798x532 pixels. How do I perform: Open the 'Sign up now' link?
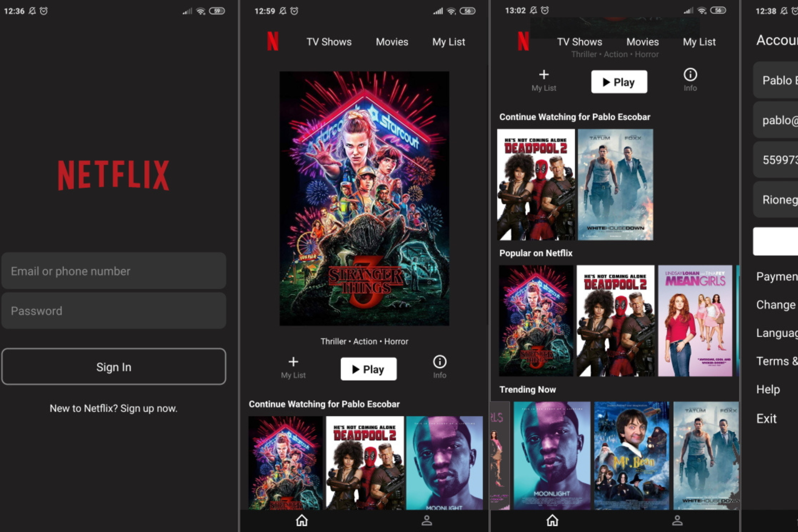click(148, 408)
